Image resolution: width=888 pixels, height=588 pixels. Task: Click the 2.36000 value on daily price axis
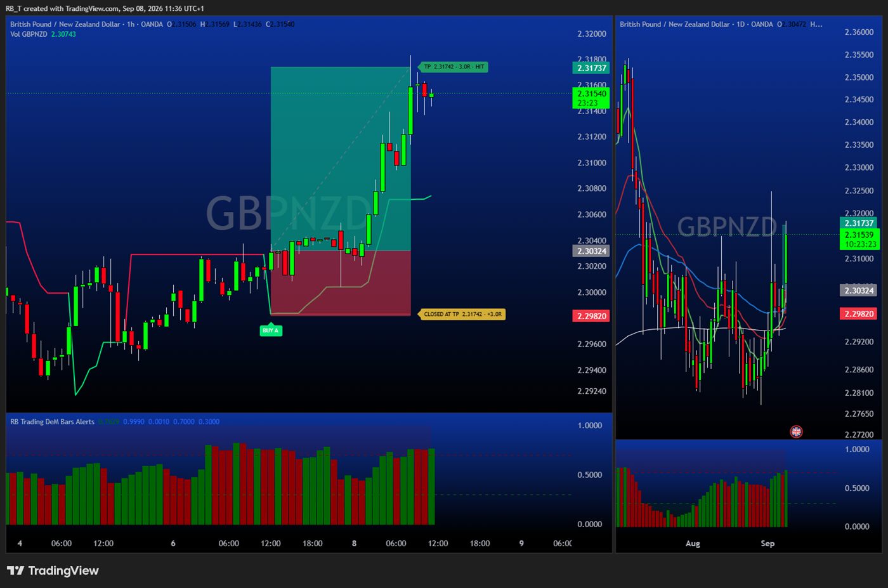pyautogui.click(x=859, y=32)
